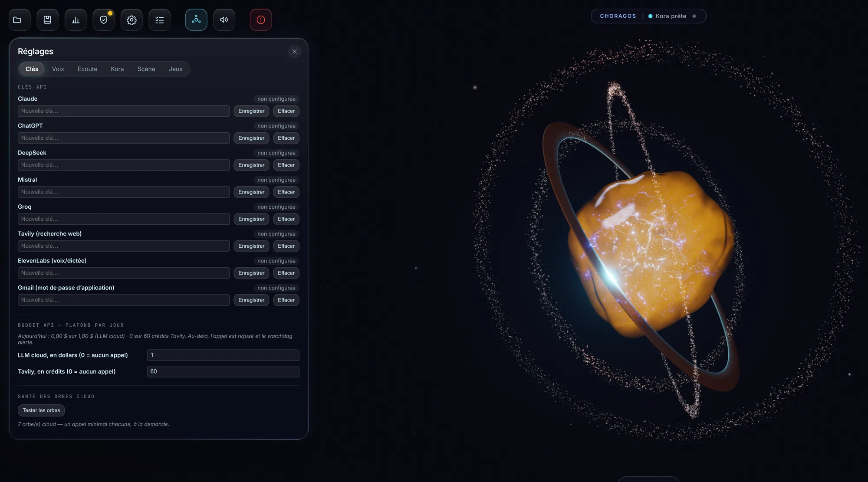Click the Tavily credits budget field
This screenshot has width=868, height=482.
[x=223, y=372]
